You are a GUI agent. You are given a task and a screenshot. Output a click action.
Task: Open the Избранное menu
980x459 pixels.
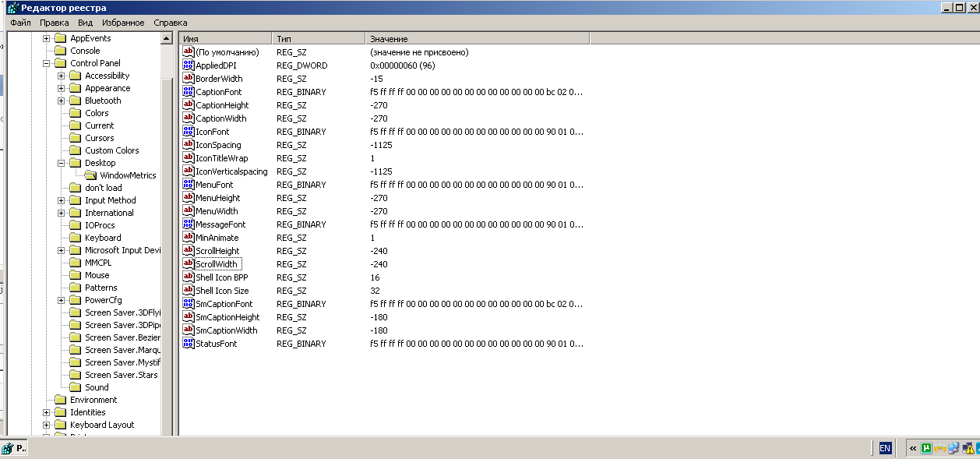(122, 23)
